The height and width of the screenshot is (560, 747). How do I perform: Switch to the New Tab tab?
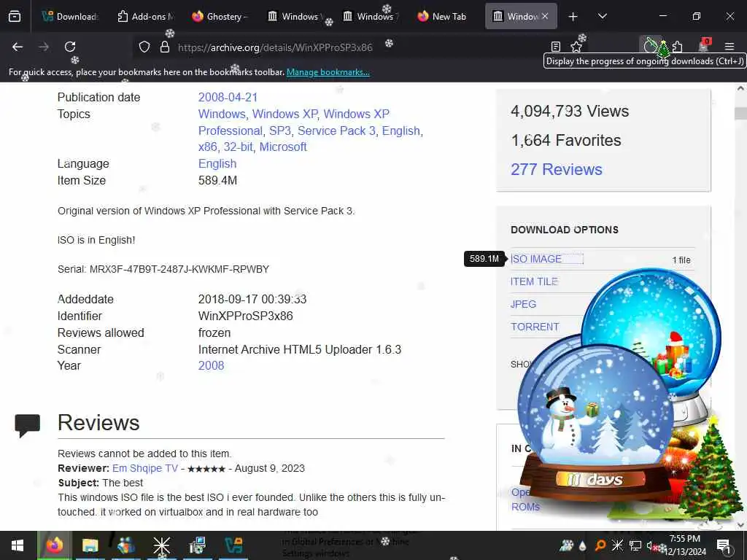coord(445,17)
